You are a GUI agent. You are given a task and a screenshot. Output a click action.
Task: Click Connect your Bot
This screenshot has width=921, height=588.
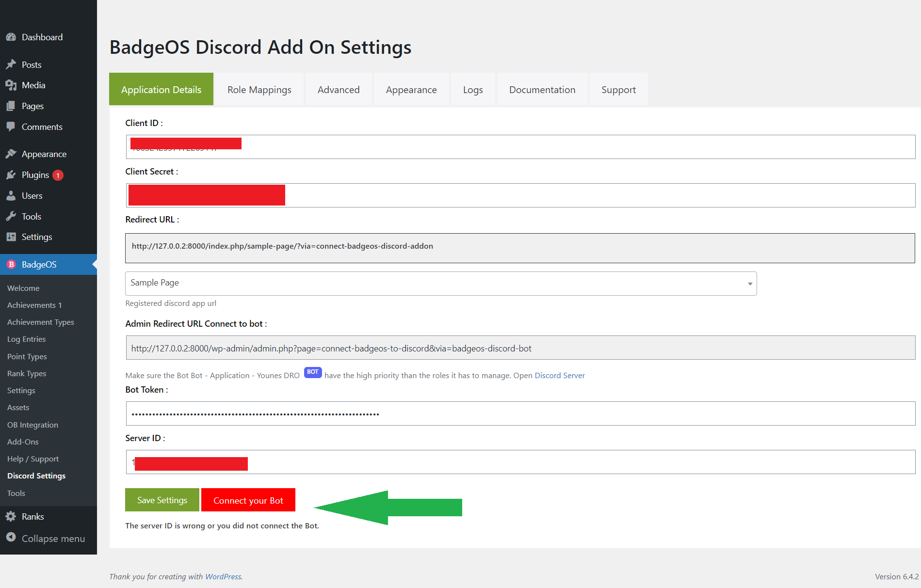248,500
